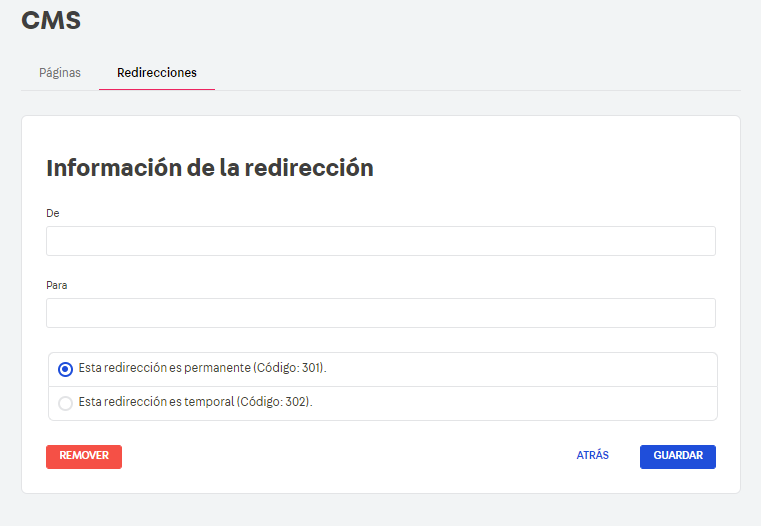Click the CMS page title
Image resolution: width=761 pixels, height=526 pixels.
tap(51, 20)
